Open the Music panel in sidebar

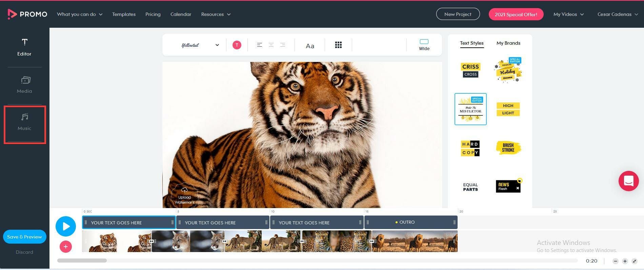[x=24, y=122]
